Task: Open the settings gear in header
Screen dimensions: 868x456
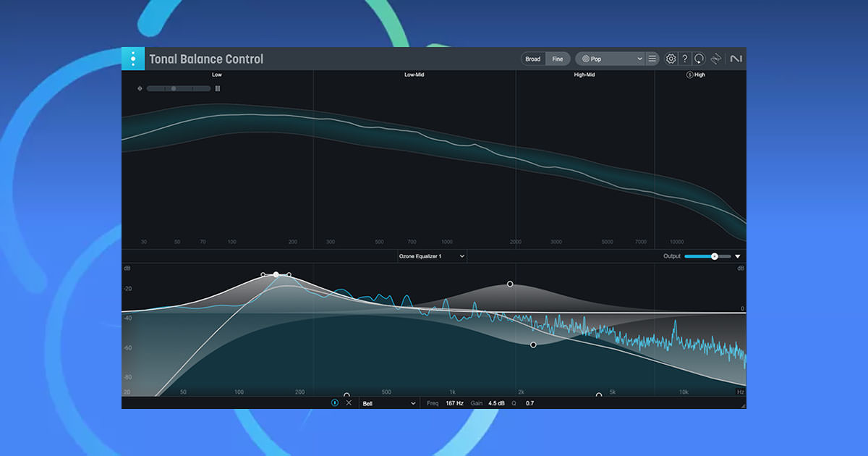Action: click(x=671, y=59)
